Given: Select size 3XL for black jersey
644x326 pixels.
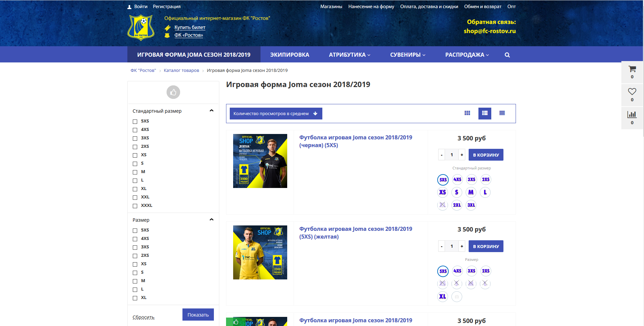Looking at the screenshot, I should [471, 205].
